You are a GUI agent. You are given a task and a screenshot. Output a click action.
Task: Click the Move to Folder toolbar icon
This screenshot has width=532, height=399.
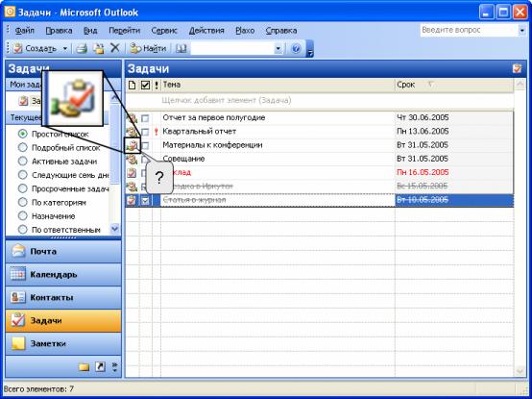pos(99,49)
